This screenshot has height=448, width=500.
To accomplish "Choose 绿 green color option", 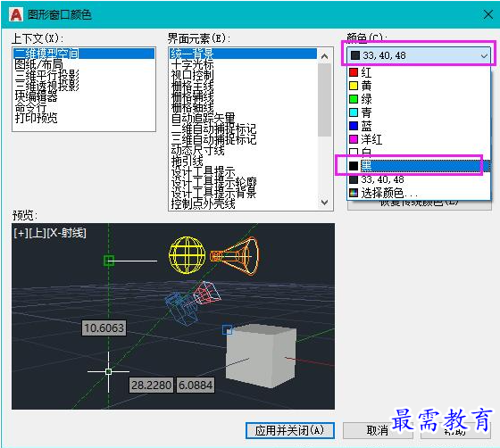I will coord(419,99).
